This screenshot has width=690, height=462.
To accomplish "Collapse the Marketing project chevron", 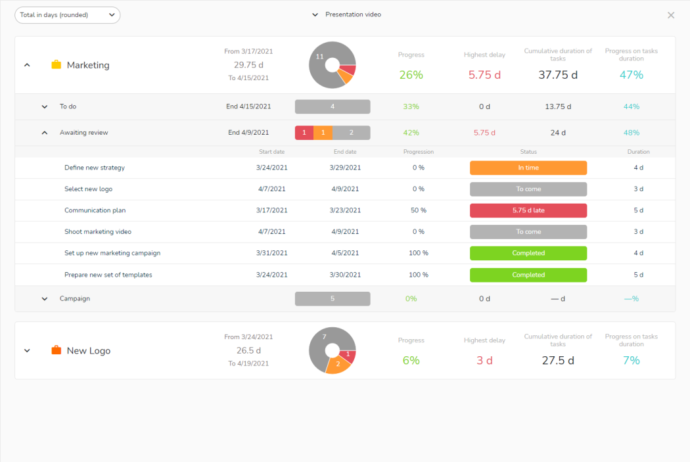I will [x=27, y=65].
